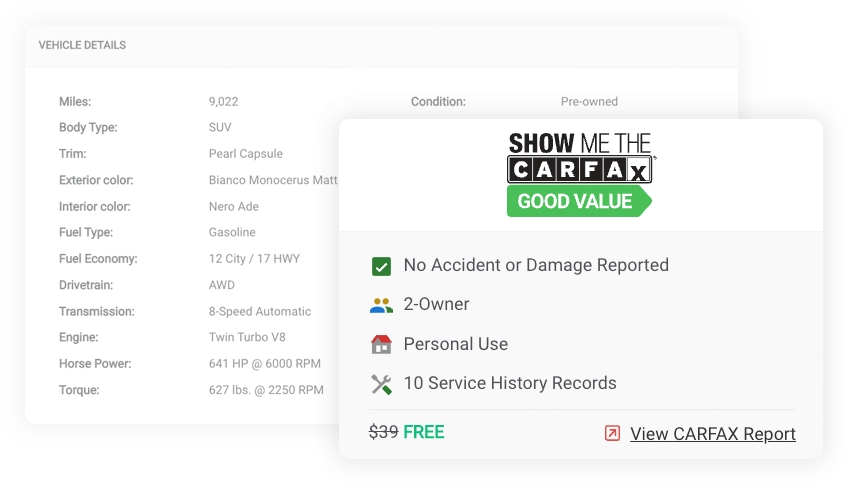Screen dimensions: 848x484
Task: Select the 'Twin Turbo V8' engine value
Action: point(247,337)
